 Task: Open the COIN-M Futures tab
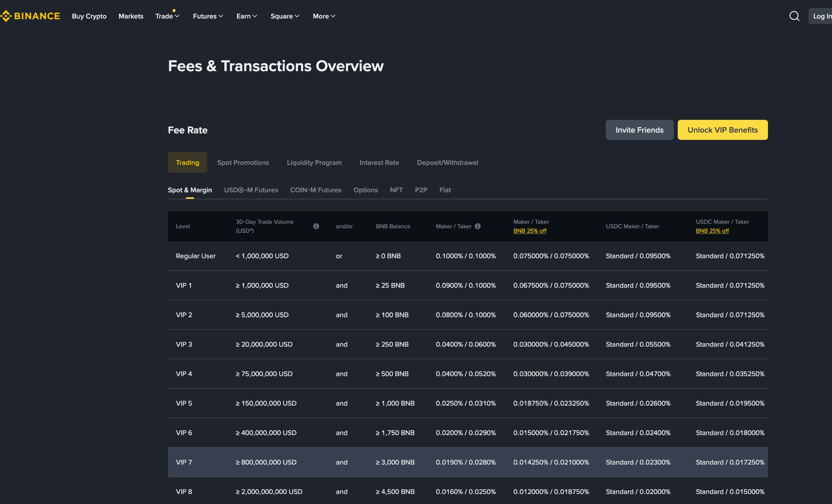(315, 190)
